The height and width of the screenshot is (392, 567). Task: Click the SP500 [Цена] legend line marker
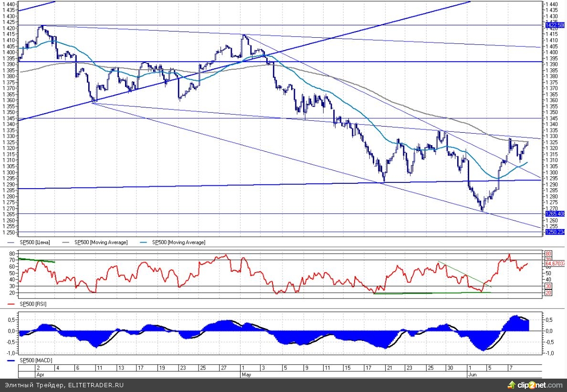tap(12, 243)
